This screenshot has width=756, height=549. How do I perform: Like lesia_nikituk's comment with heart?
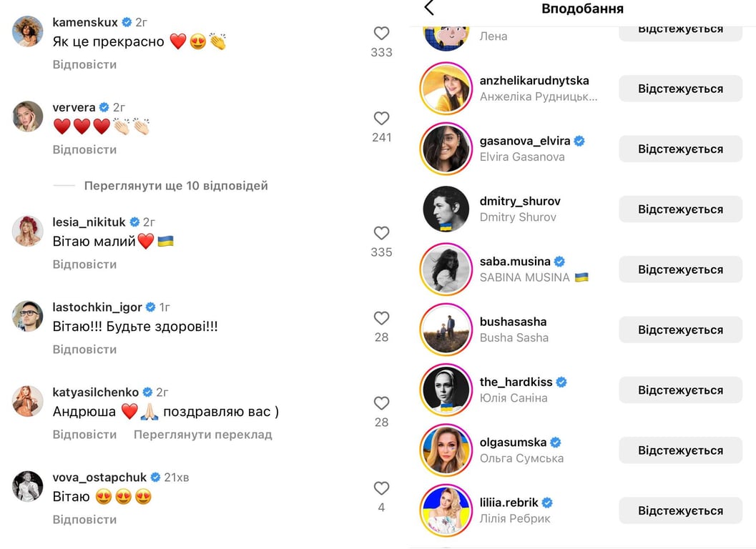point(381,233)
